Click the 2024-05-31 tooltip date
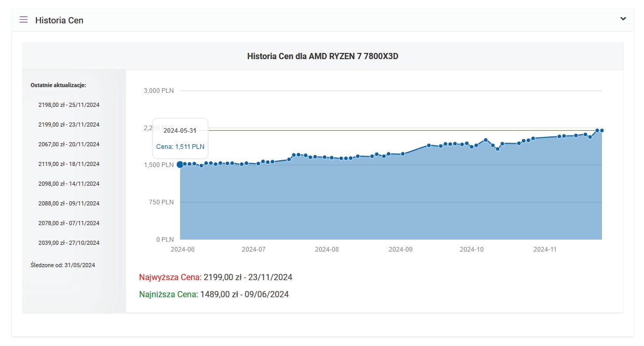 [180, 130]
